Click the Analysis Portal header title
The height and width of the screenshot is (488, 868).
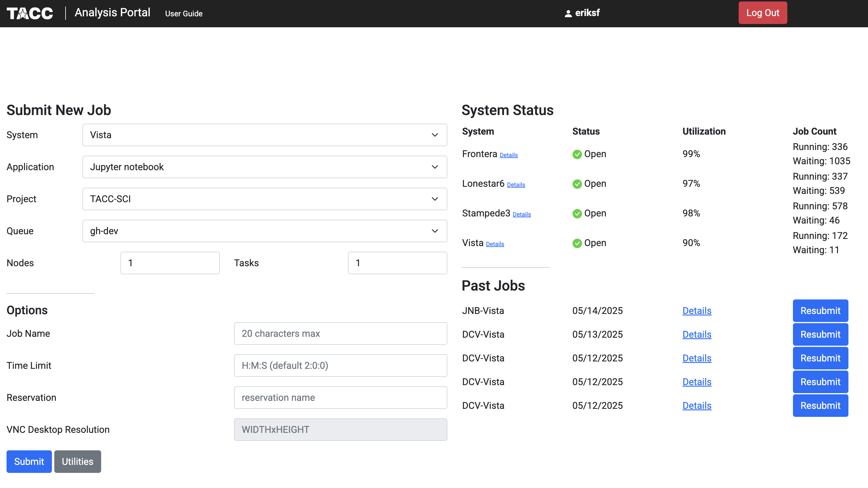point(112,12)
